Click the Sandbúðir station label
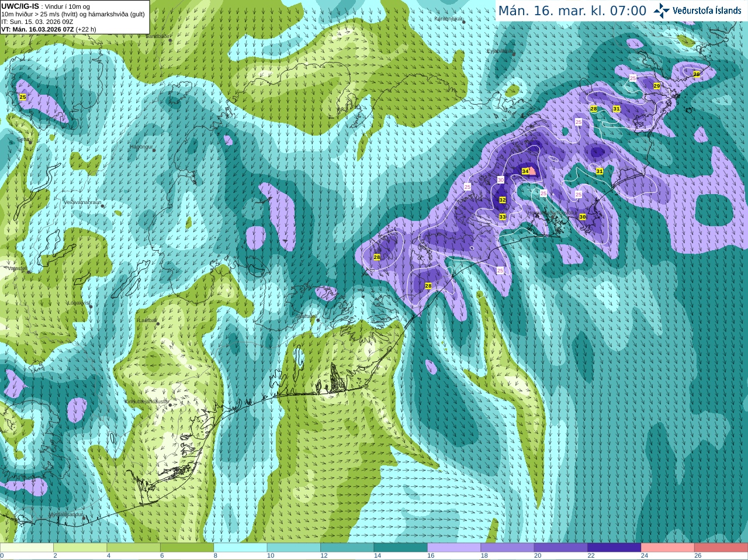Screen dimensions: 748x560 point(157,36)
